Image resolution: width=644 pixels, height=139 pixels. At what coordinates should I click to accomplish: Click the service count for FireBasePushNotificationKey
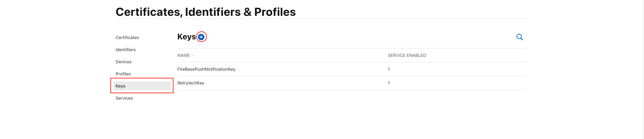click(389, 69)
